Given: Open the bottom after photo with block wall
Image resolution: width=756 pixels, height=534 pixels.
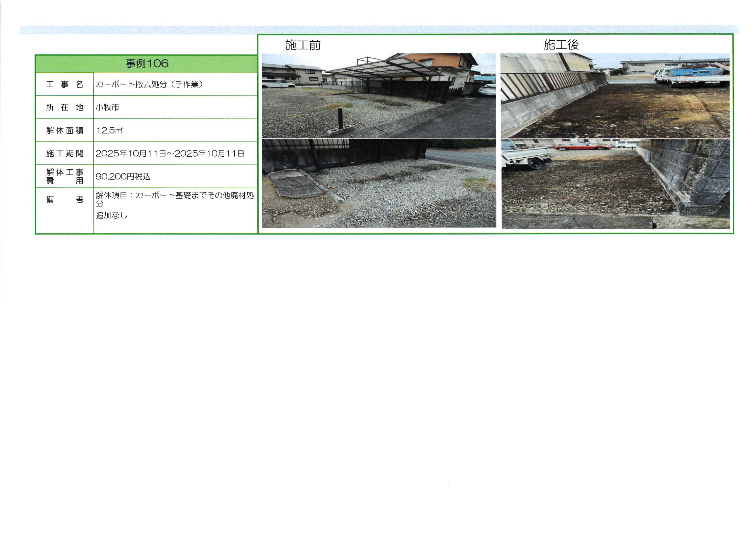Looking at the screenshot, I should (x=615, y=184).
